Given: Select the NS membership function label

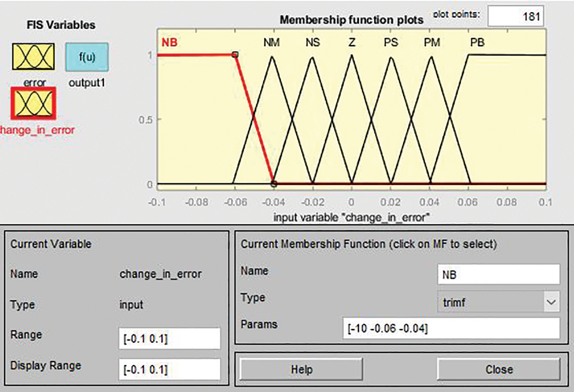Looking at the screenshot, I should pos(312,42).
